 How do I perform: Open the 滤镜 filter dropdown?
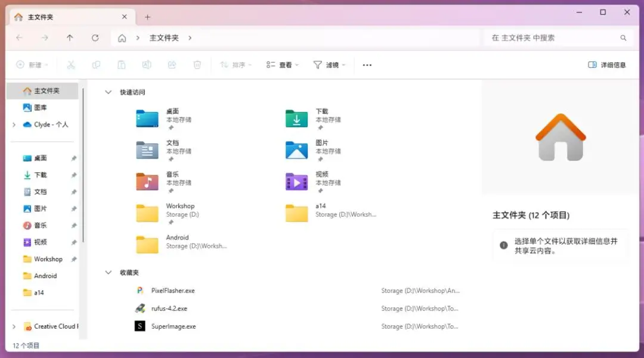click(x=329, y=64)
